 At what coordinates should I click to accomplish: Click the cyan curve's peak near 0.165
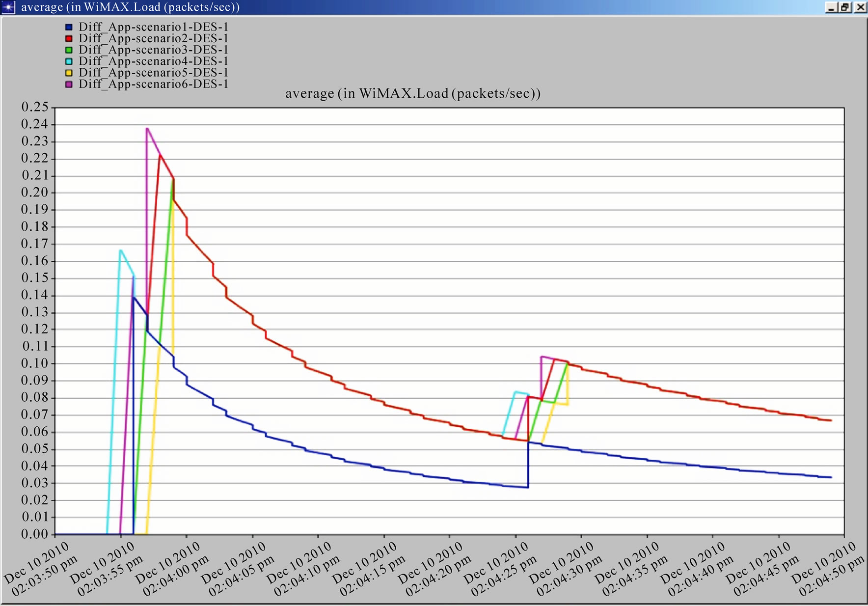coord(121,250)
